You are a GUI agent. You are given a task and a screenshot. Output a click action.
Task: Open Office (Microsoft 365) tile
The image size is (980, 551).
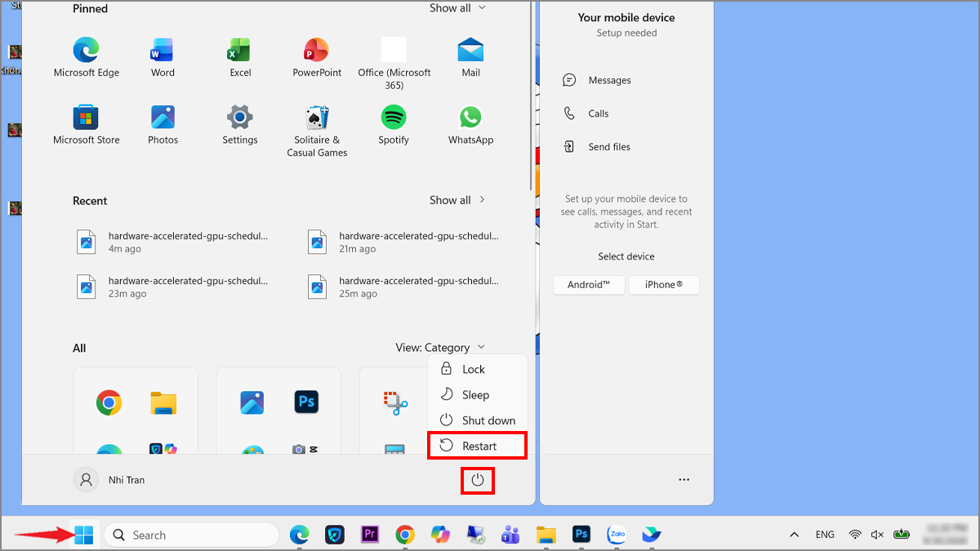point(394,63)
